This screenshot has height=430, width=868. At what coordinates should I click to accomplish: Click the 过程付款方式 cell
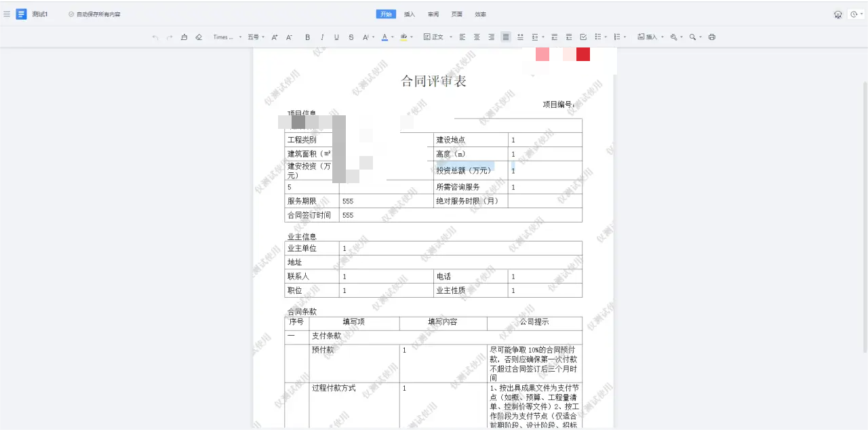(354, 406)
